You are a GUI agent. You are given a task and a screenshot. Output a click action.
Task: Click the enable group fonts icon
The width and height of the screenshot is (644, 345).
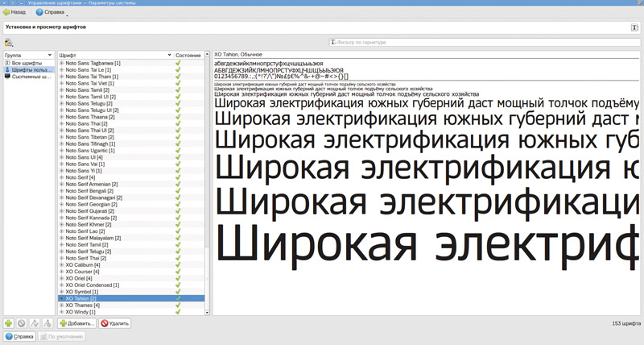[35, 323]
